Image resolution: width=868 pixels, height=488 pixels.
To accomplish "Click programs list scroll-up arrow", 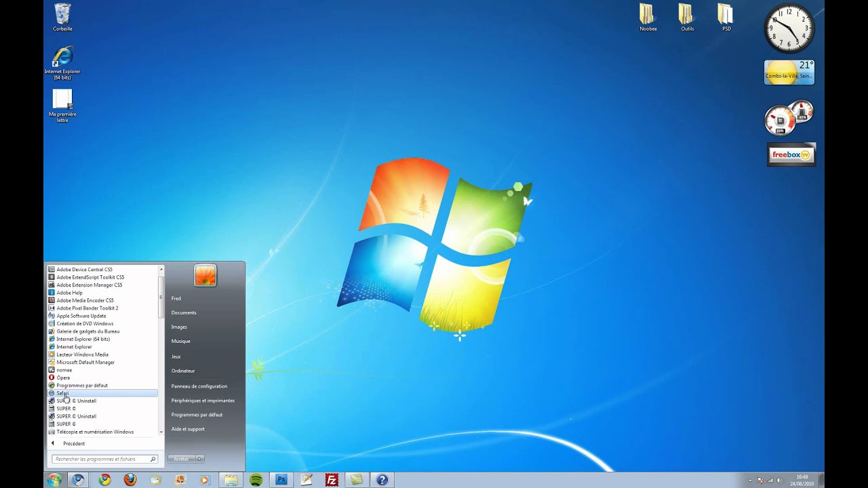I will click(161, 269).
